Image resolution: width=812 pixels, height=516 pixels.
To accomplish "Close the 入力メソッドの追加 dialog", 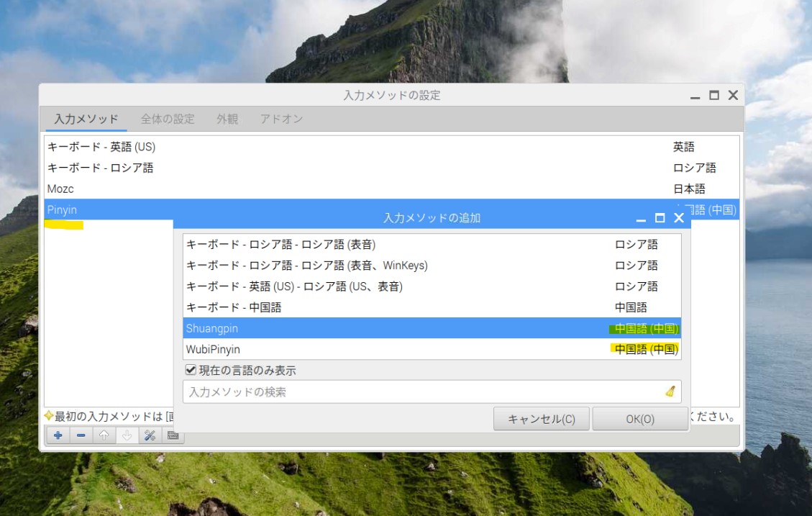I will coord(678,218).
